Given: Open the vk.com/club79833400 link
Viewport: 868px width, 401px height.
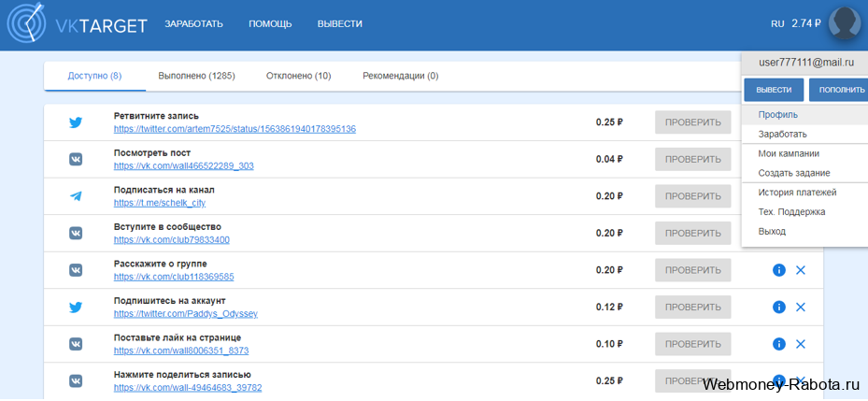Looking at the screenshot, I should pyautogui.click(x=172, y=240).
